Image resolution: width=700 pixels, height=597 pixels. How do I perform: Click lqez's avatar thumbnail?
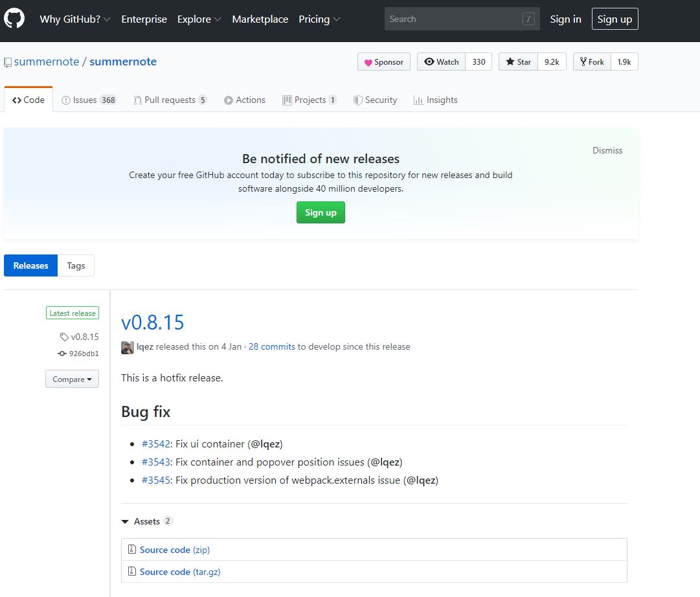point(127,347)
